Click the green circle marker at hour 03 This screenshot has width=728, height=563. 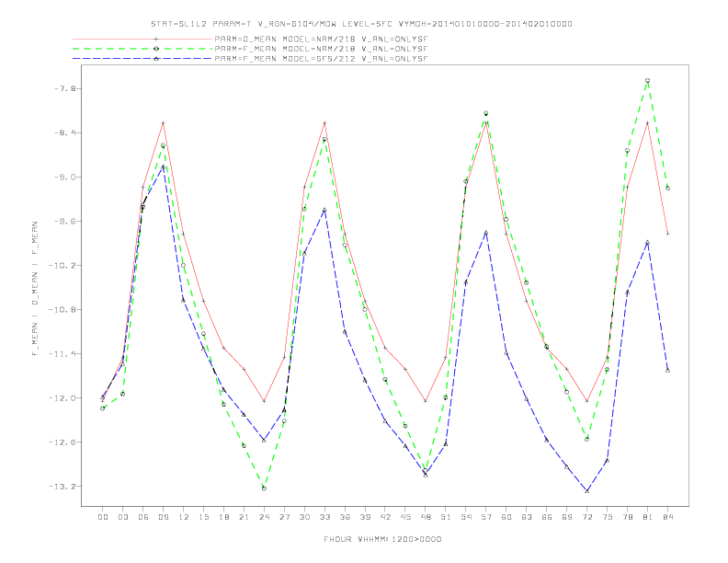(x=122, y=394)
